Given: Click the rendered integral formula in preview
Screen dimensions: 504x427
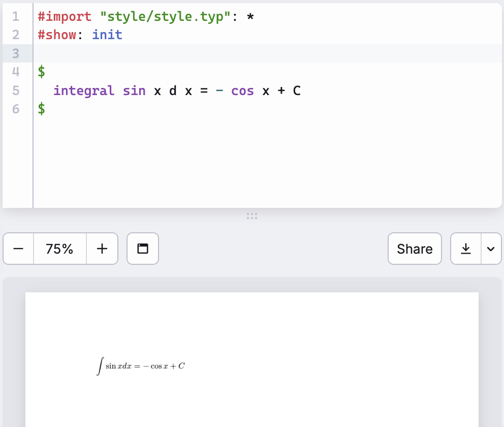Looking at the screenshot, I should point(141,366).
